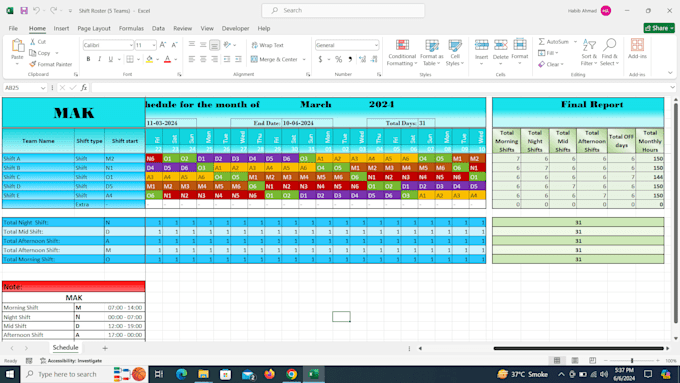Click the Insert Function fx icon
Viewport: 680px width, 383px height.
84,88
